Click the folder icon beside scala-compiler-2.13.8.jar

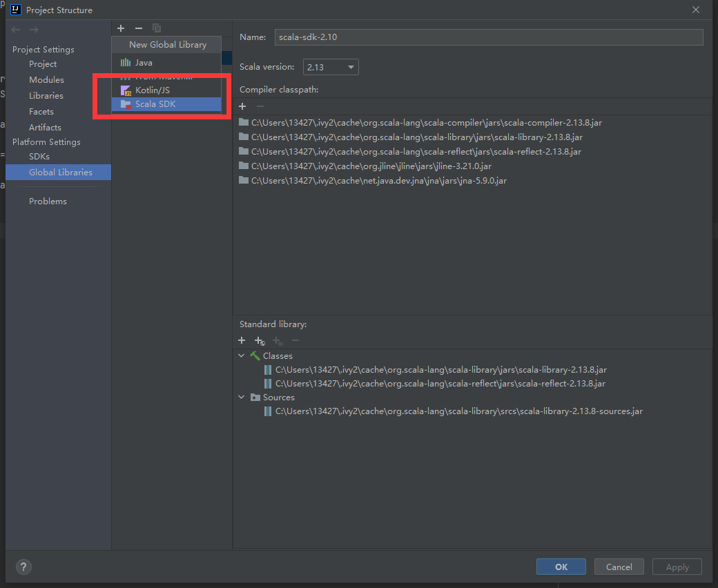tap(244, 122)
